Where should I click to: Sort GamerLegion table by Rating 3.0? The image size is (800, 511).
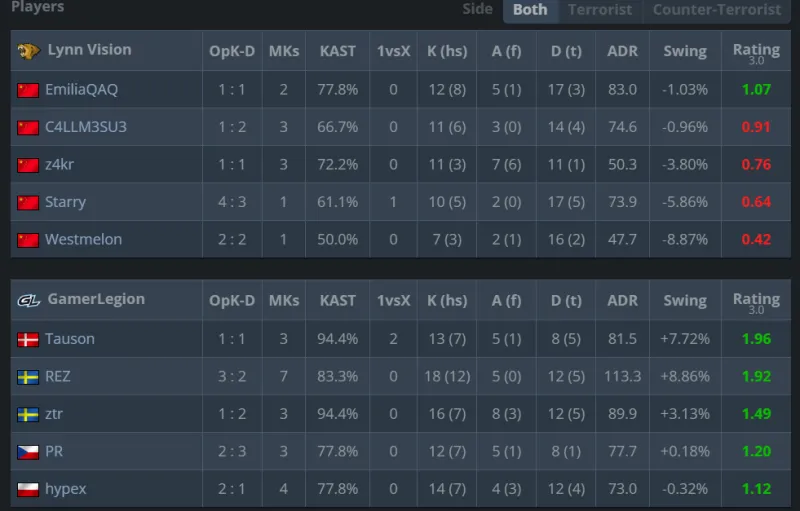pos(756,302)
